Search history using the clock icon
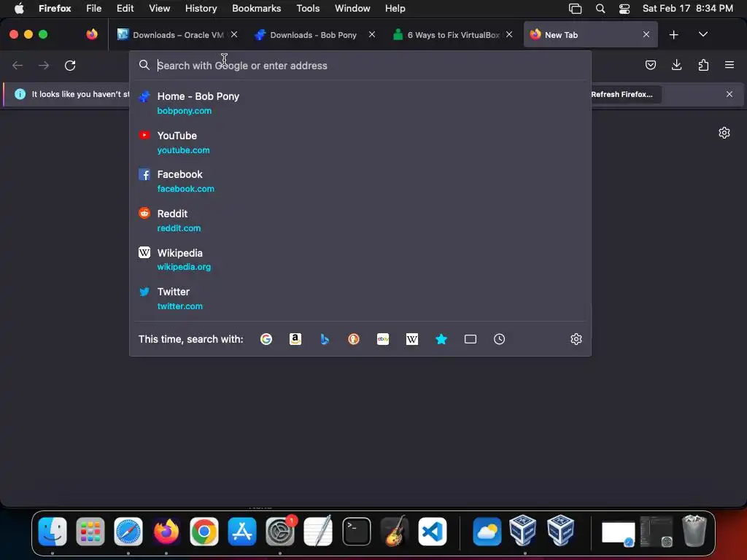The image size is (747, 560). point(499,339)
